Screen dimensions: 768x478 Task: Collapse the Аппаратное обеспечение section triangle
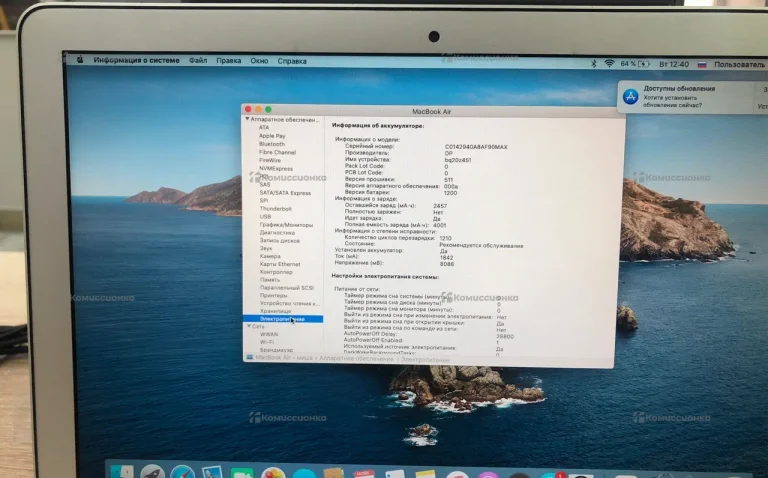(247, 119)
